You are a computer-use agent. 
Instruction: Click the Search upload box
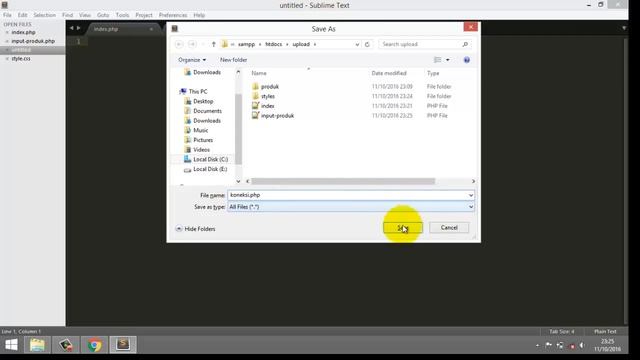420,44
